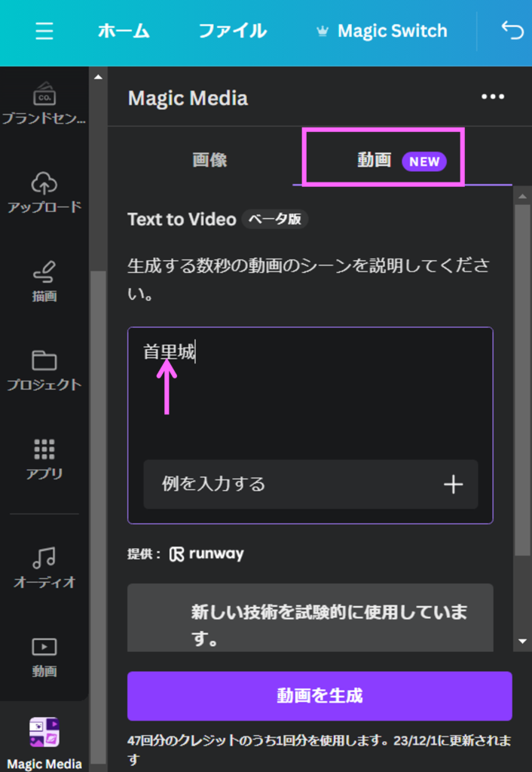Click the 首里城 prompt text field
Viewport: 532px width, 772px height.
point(309,392)
